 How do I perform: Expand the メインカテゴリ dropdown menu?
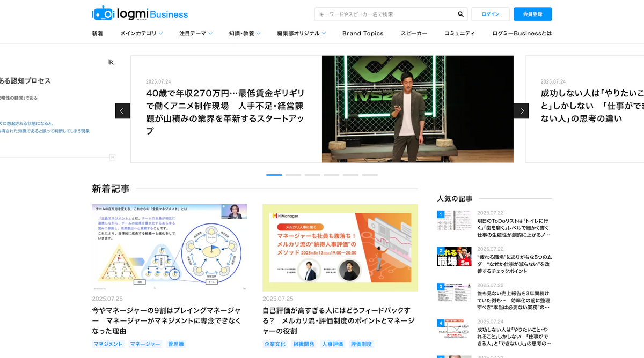tap(141, 33)
